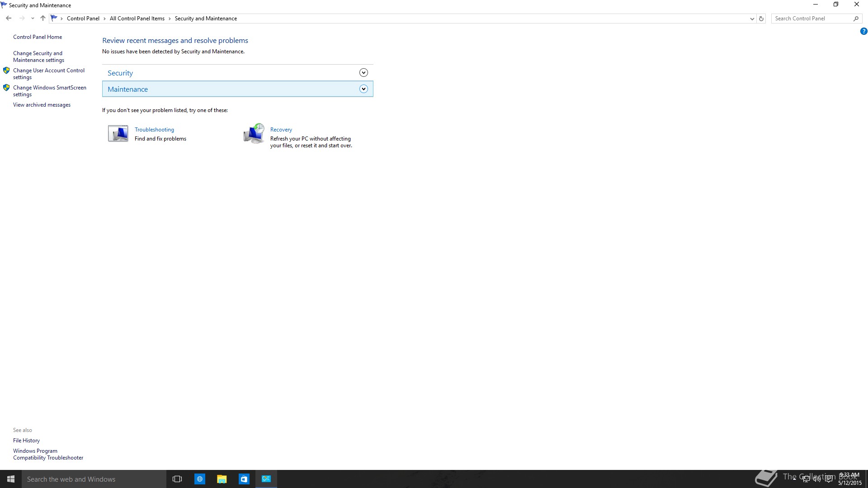Open the recent locations dropdown arrow
The image size is (868, 488).
point(33,19)
